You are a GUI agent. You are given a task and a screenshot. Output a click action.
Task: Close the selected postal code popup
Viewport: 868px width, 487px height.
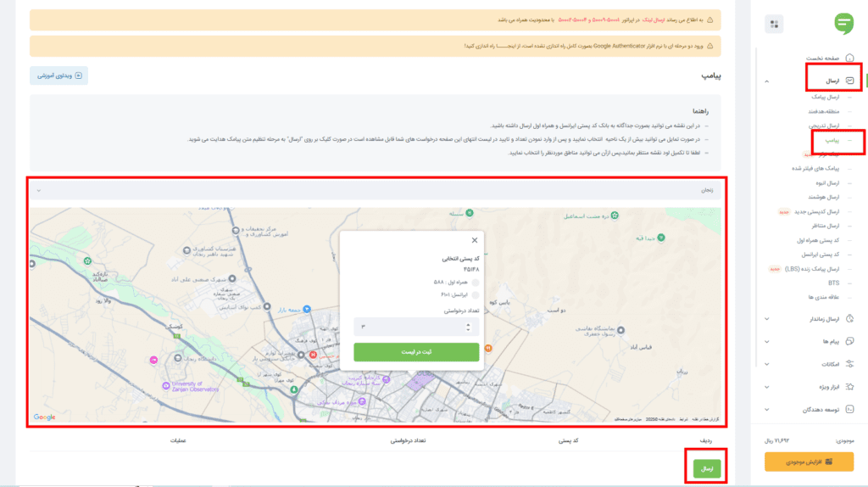pos(475,240)
